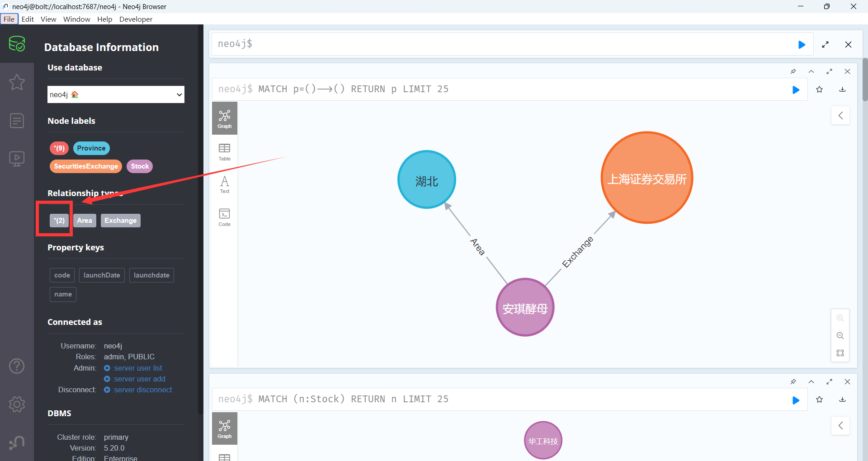This screenshot has width=868, height=461.
Task: Collapse the first result frame
Action: [x=811, y=71]
